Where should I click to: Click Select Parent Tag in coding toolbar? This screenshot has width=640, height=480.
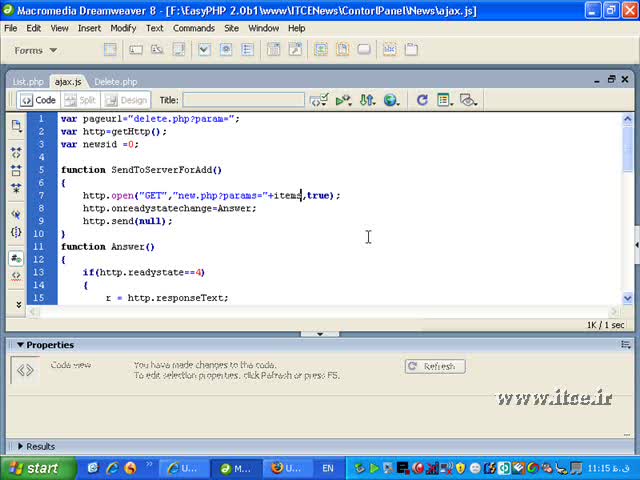pyautogui.click(x=16, y=214)
